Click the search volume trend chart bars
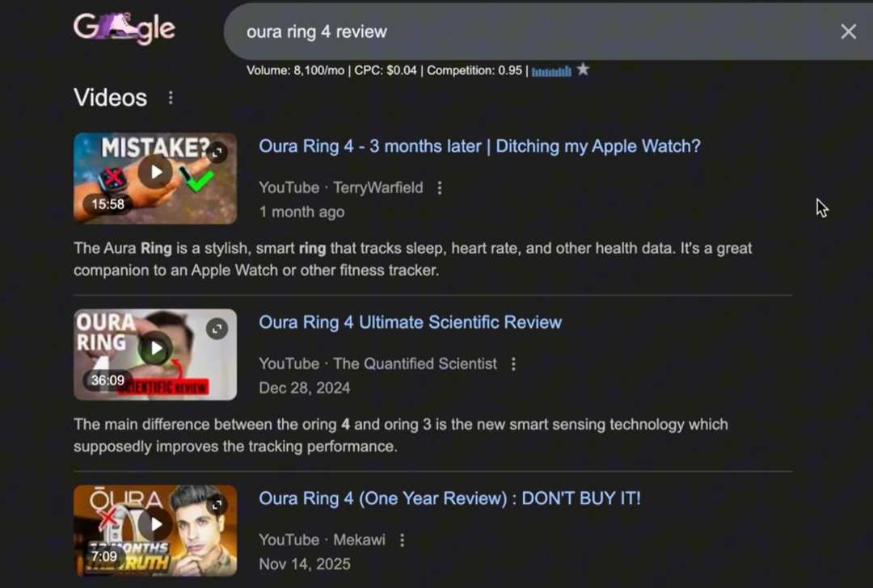 coord(551,71)
